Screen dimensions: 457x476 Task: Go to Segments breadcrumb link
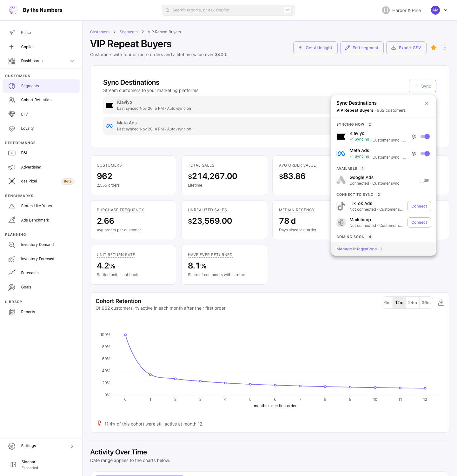point(129,32)
